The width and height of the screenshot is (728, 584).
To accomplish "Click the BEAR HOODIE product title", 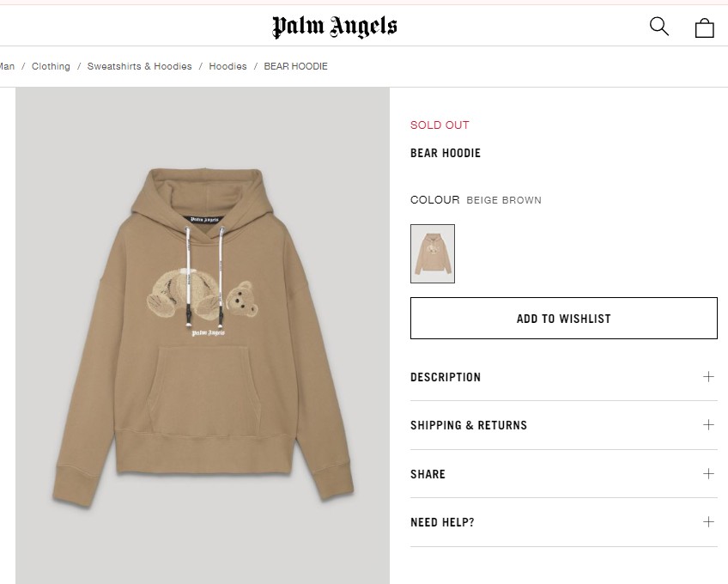I will point(446,153).
